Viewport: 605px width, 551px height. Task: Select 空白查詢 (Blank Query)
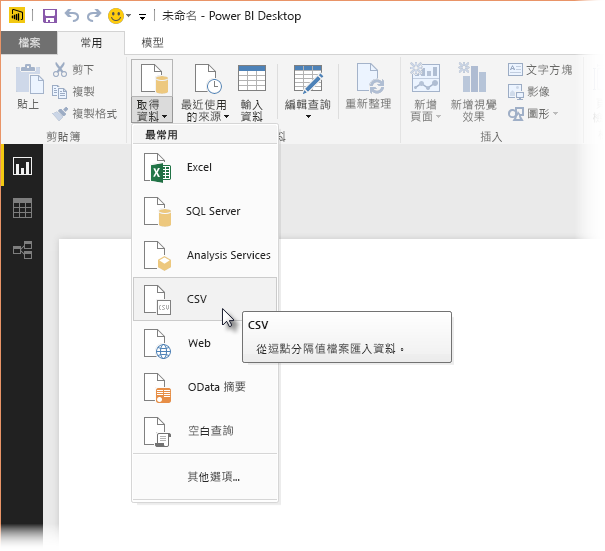205,431
